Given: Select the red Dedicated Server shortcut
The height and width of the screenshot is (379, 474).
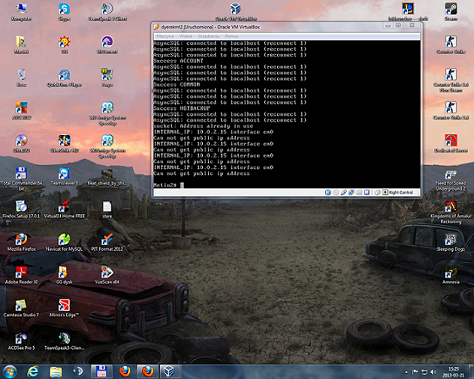Looking at the screenshot, I should coord(451,143).
